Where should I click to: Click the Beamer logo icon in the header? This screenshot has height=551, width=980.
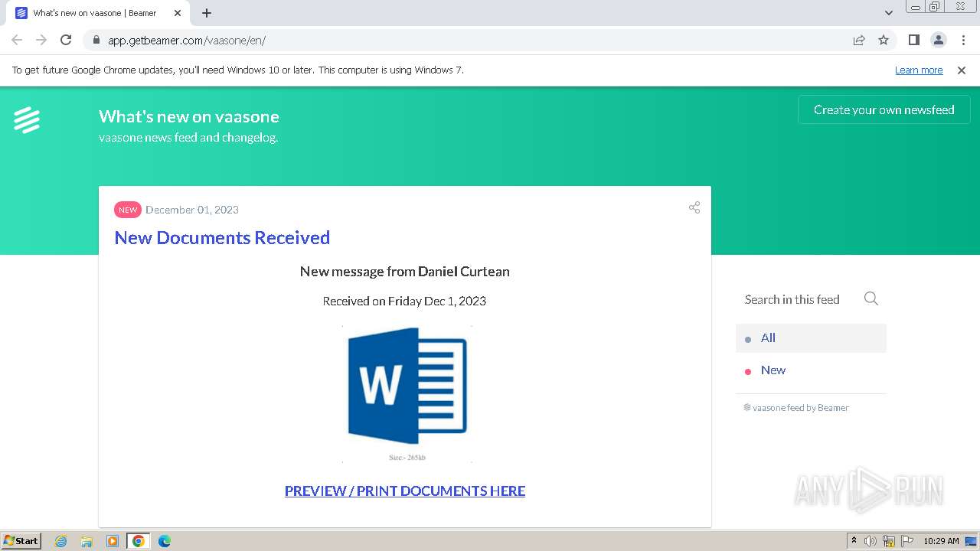click(x=27, y=120)
